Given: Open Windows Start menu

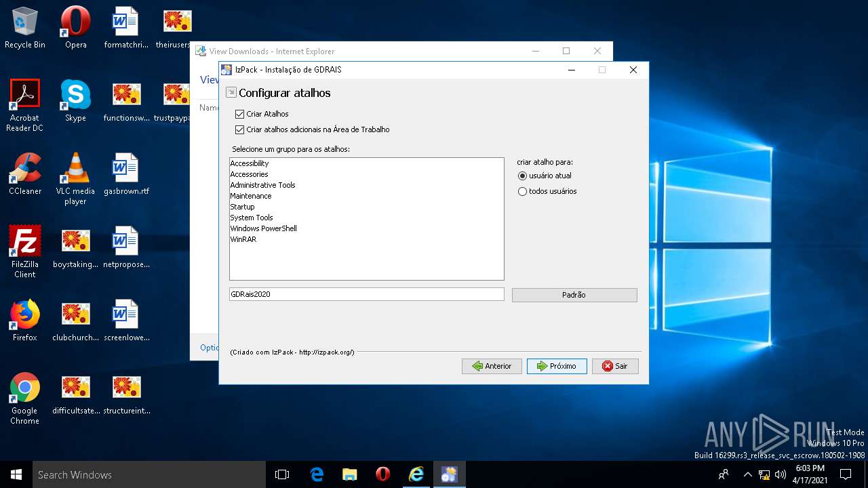Looking at the screenshot, I should point(16,474).
